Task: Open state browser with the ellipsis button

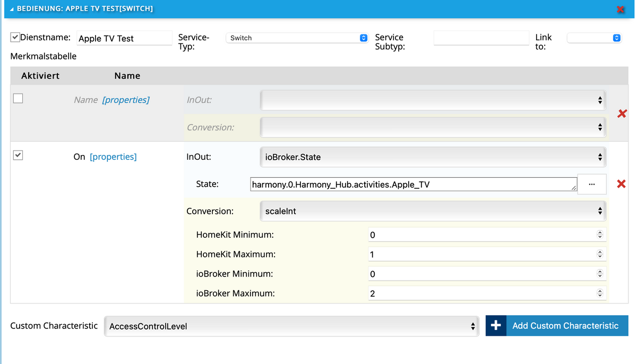Action: point(591,184)
